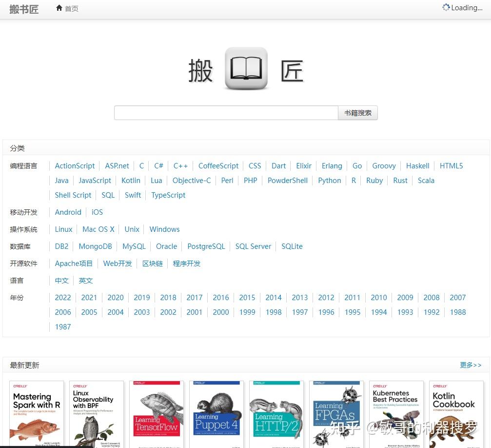Filter by 英文 language

pyautogui.click(x=85, y=281)
